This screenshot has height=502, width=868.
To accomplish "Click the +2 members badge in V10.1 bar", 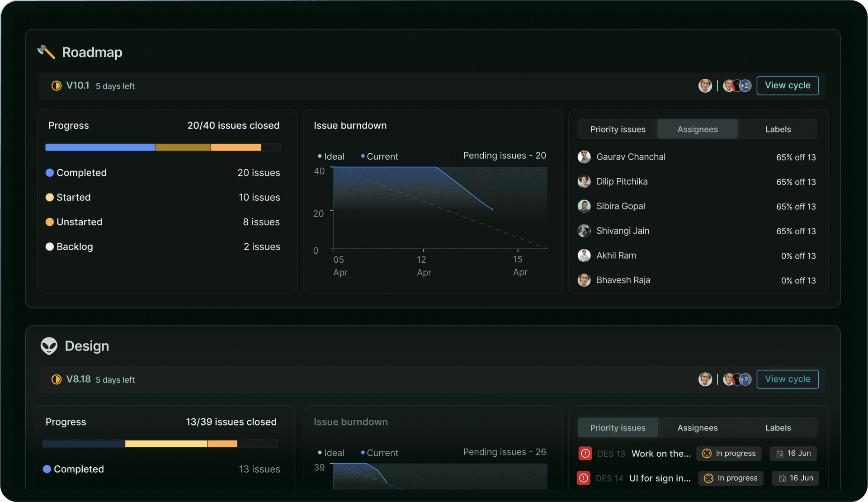I will tap(745, 85).
